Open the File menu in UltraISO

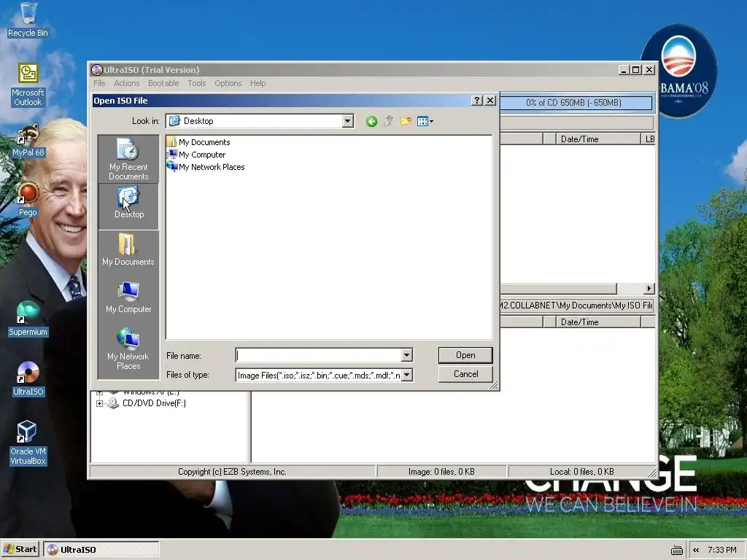[x=99, y=83]
